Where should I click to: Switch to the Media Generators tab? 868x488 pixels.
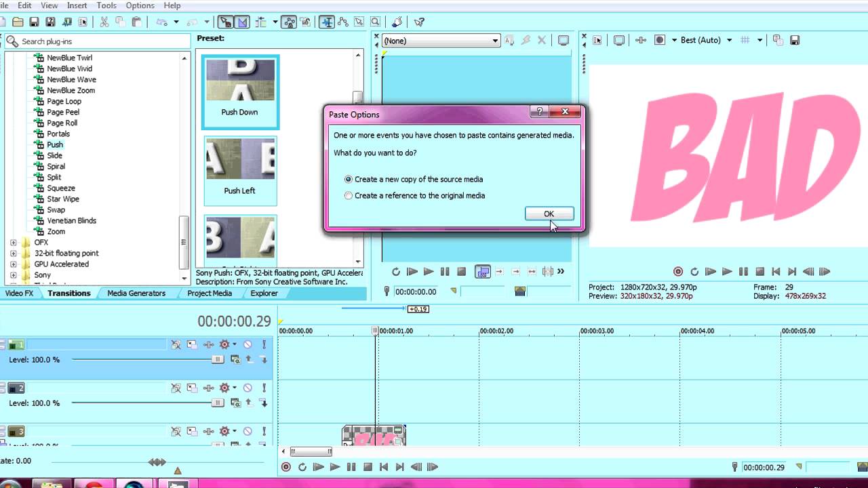pyautogui.click(x=136, y=293)
